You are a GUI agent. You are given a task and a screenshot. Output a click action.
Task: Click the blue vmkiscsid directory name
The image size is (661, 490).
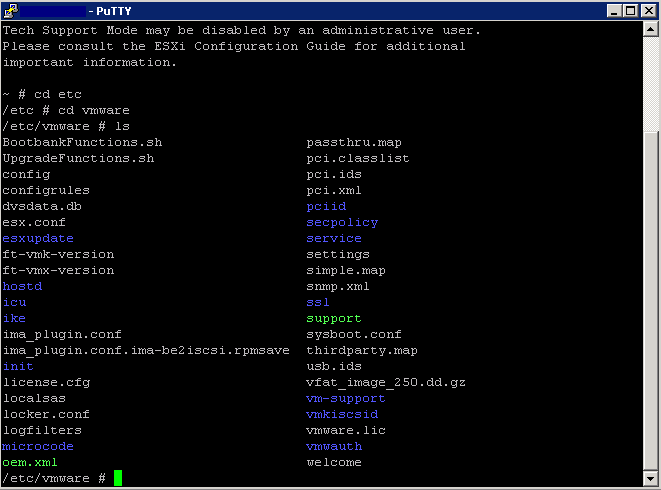342,415
